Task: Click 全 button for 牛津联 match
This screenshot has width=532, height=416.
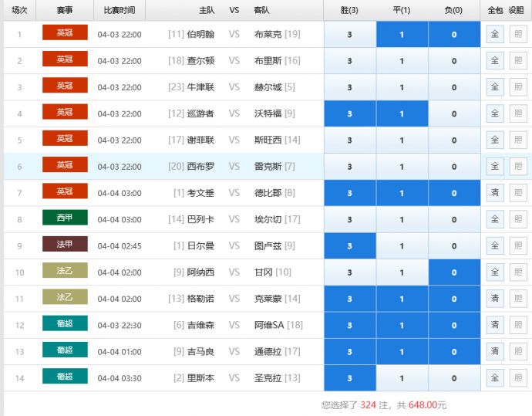Action: (x=495, y=87)
